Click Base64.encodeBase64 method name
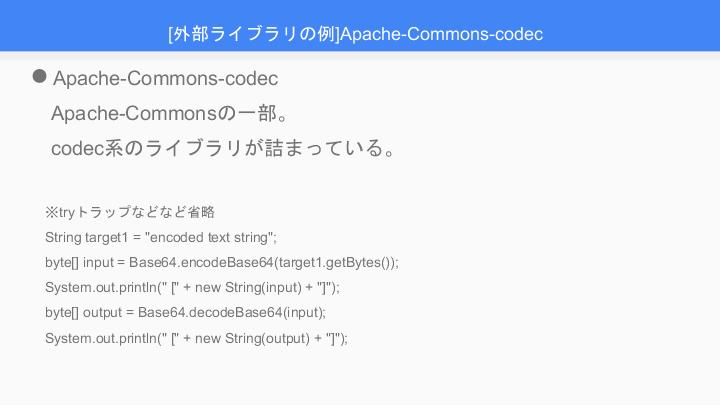 click(x=201, y=263)
